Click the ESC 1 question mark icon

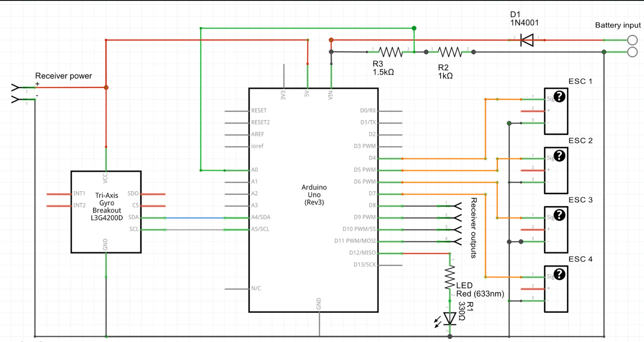coord(559,96)
